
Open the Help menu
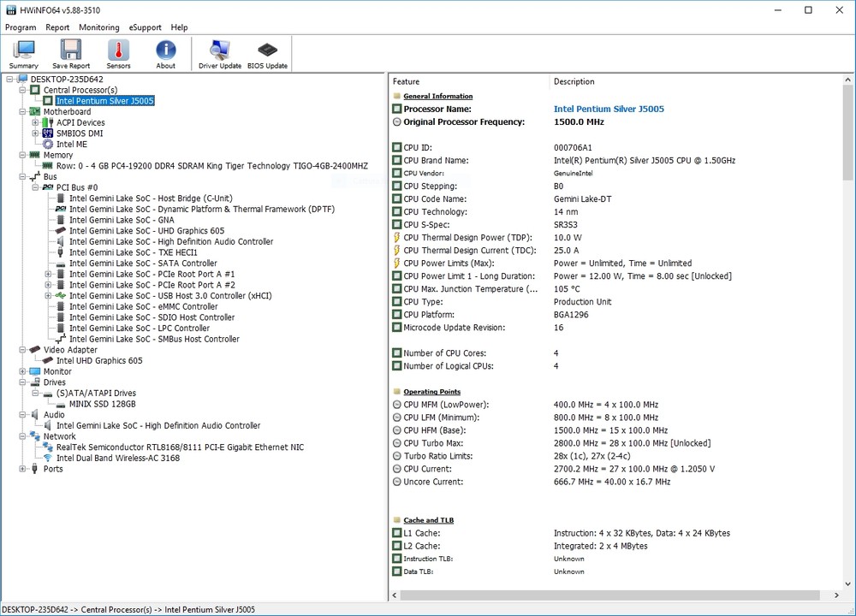click(x=179, y=27)
